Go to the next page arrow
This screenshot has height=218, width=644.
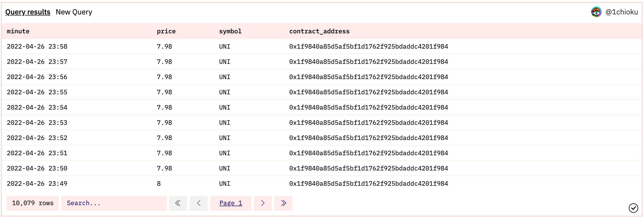[263, 203]
